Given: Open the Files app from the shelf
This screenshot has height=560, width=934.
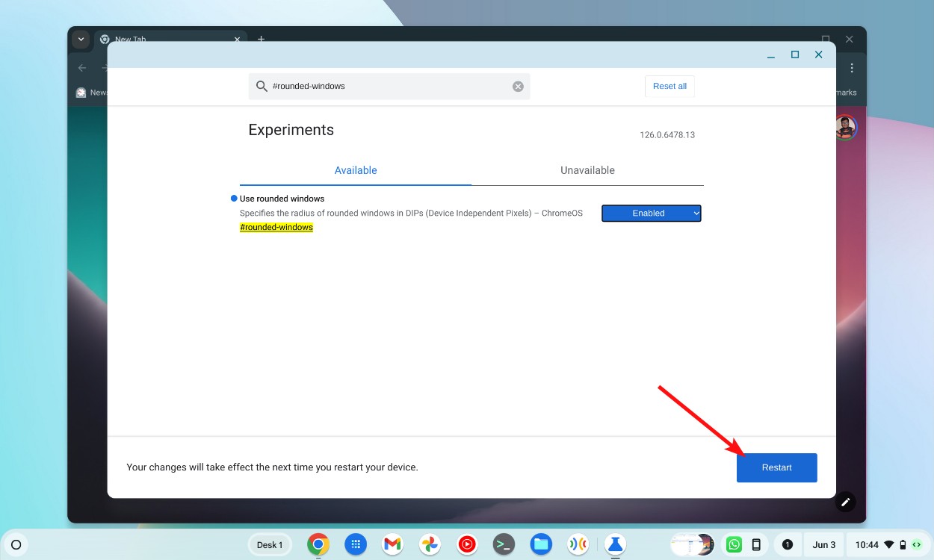Looking at the screenshot, I should [541, 544].
